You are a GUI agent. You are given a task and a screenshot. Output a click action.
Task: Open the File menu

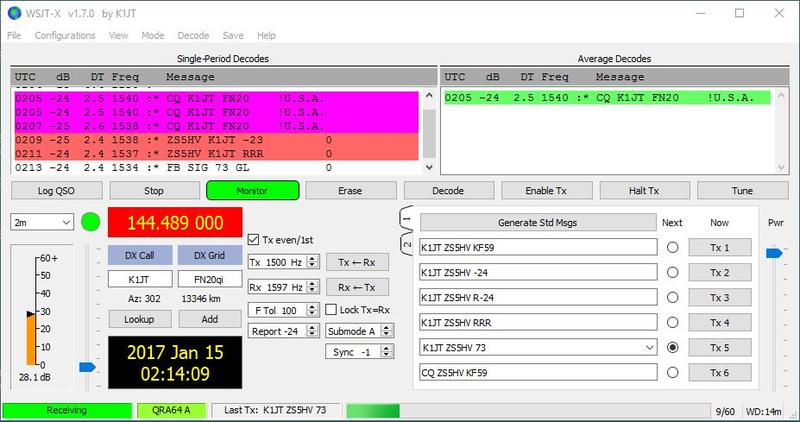14,35
